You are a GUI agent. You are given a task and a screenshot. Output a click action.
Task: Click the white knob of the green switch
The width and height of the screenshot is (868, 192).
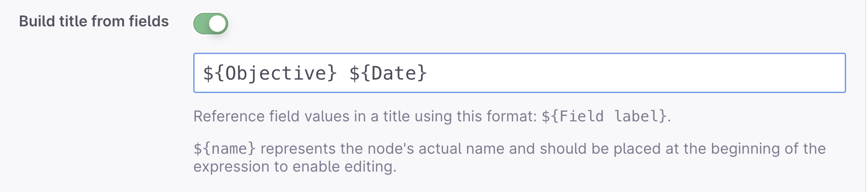coord(218,23)
